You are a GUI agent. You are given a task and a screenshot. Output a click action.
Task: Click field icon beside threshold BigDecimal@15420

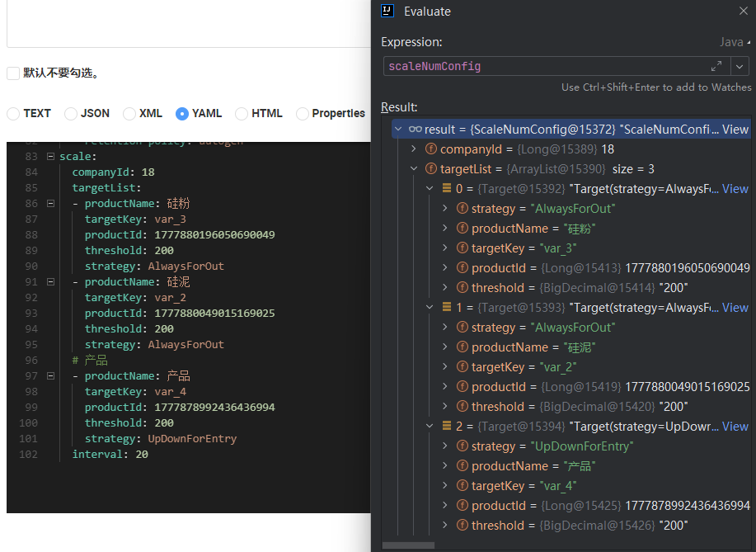tap(463, 406)
